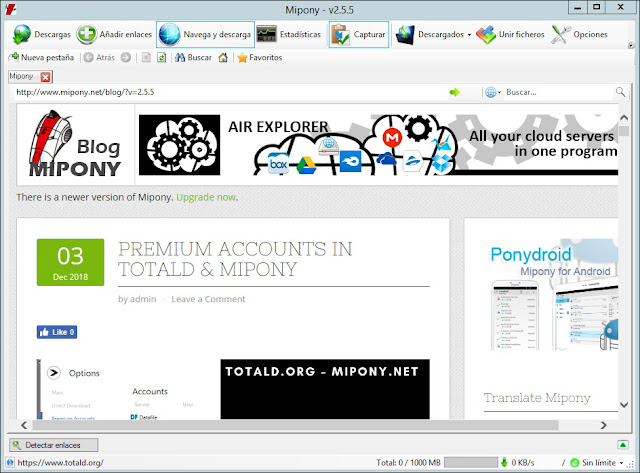Open Unir ficheros tool
The height and width of the screenshot is (473, 640).
point(510,35)
